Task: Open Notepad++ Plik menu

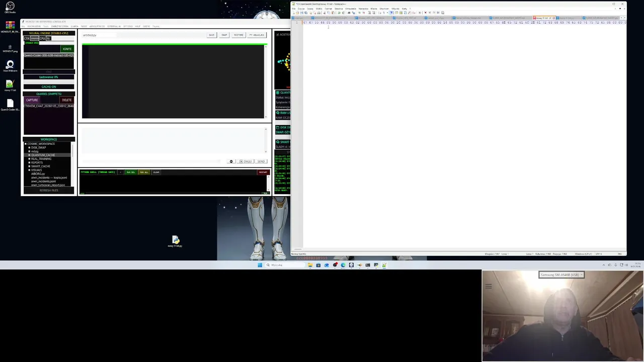Action: (293, 9)
